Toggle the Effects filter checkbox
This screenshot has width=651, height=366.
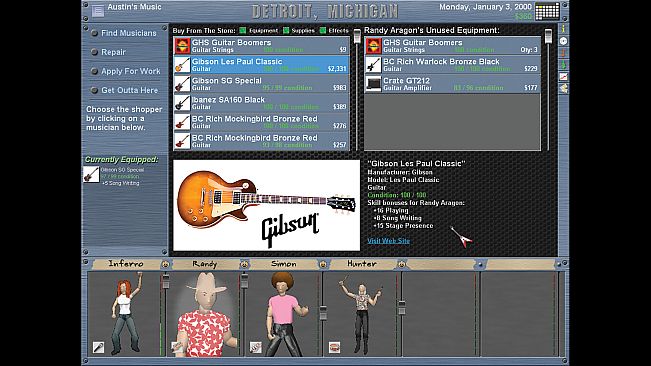[323, 30]
